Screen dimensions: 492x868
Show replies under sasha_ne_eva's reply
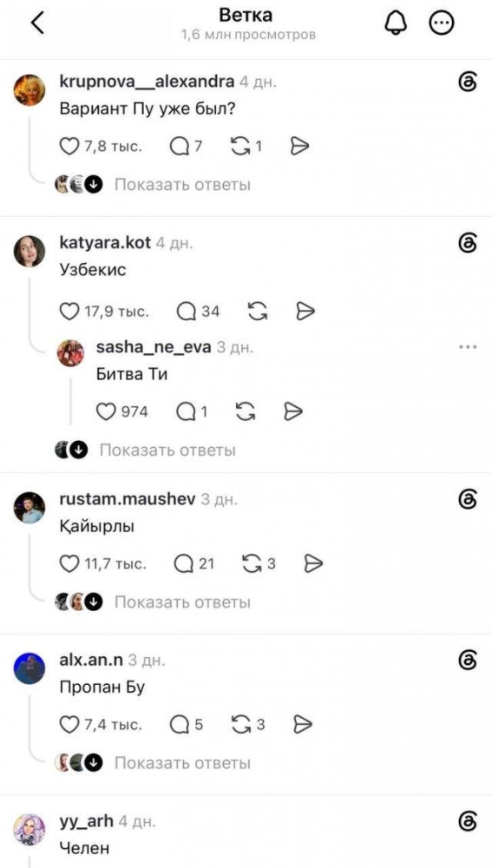[167, 450]
